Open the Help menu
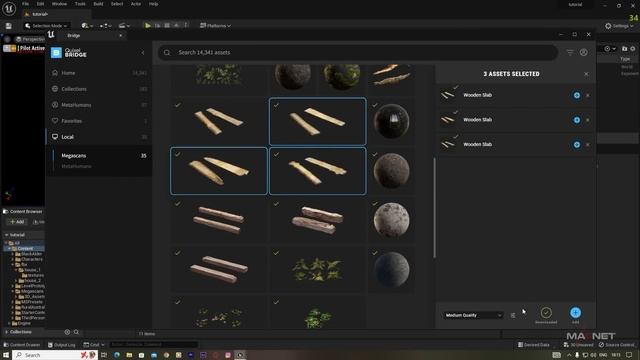640x360 pixels. click(x=153, y=4)
